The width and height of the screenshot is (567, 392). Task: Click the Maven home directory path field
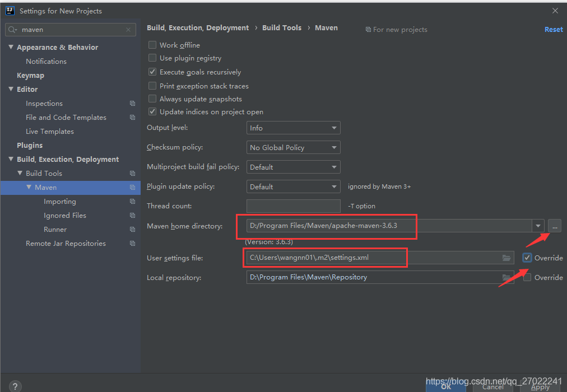coord(389,226)
